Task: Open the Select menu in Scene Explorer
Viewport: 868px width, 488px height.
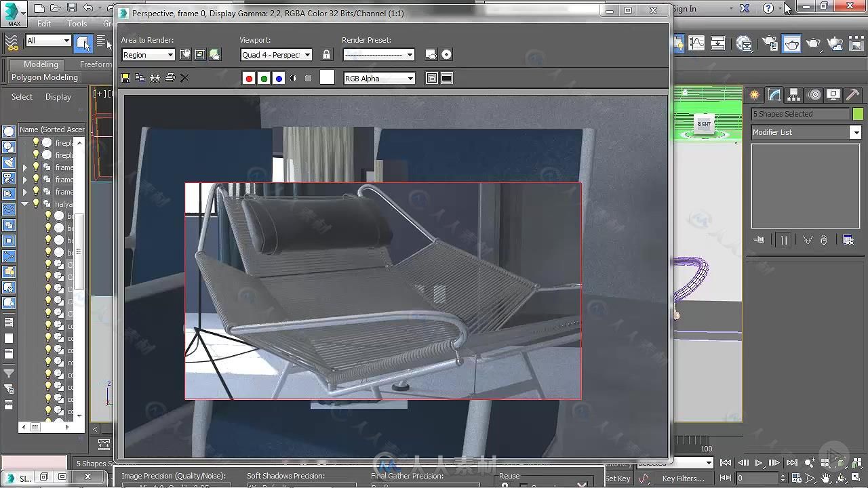Action: tap(22, 97)
